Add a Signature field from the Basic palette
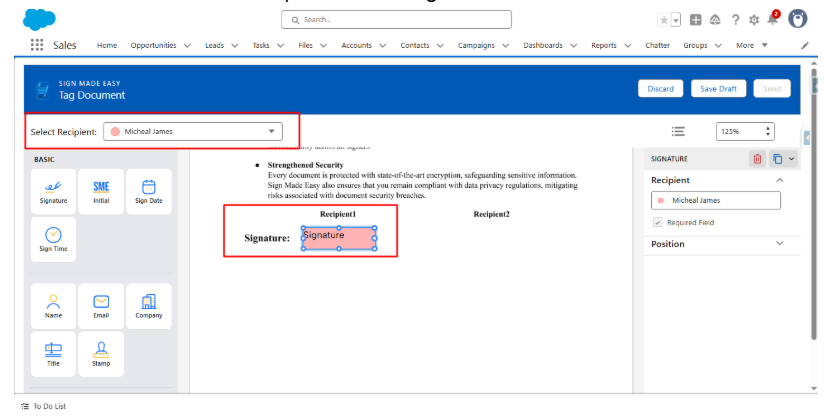This screenshot has height=420, width=824. (x=53, y=191)
